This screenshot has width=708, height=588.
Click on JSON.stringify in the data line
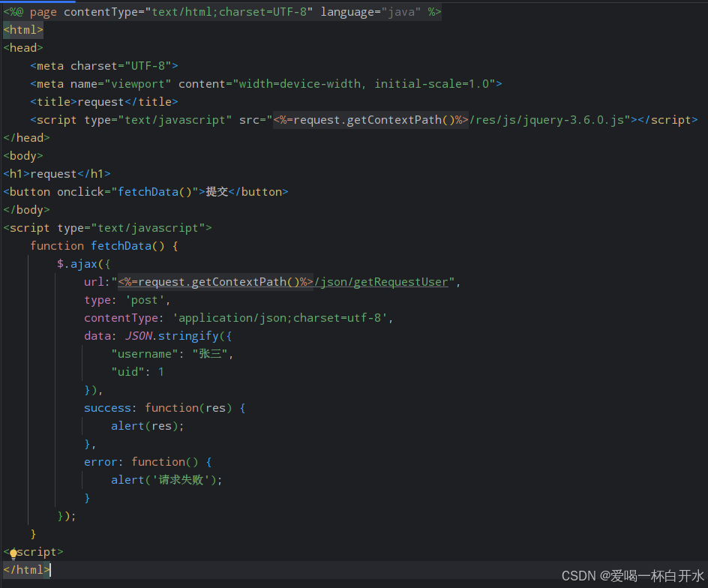(x=172, y=336)
